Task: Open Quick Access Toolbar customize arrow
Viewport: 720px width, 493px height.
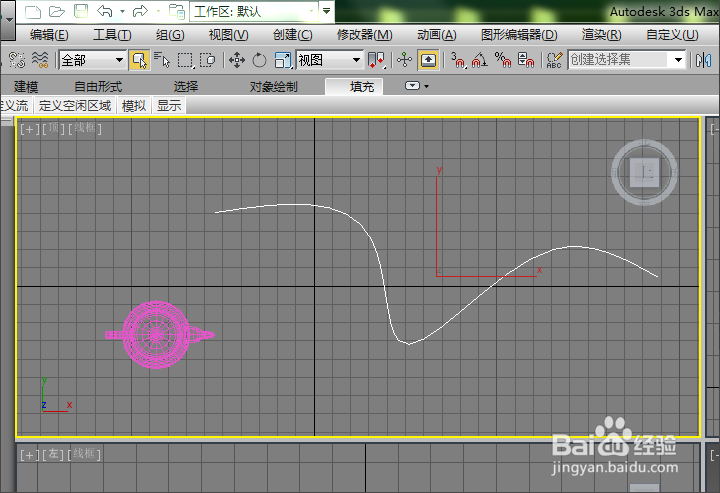Action: (x=326, y=11)
